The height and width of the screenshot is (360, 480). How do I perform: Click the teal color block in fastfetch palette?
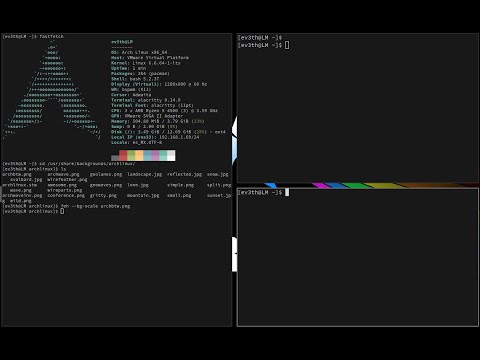[163, 155]
